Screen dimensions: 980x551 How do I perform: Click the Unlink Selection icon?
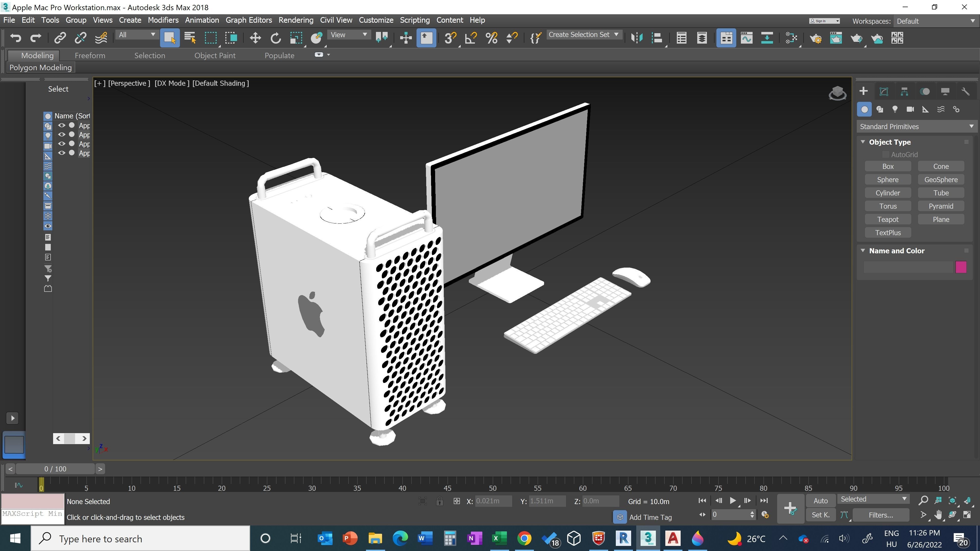(80, 38)
